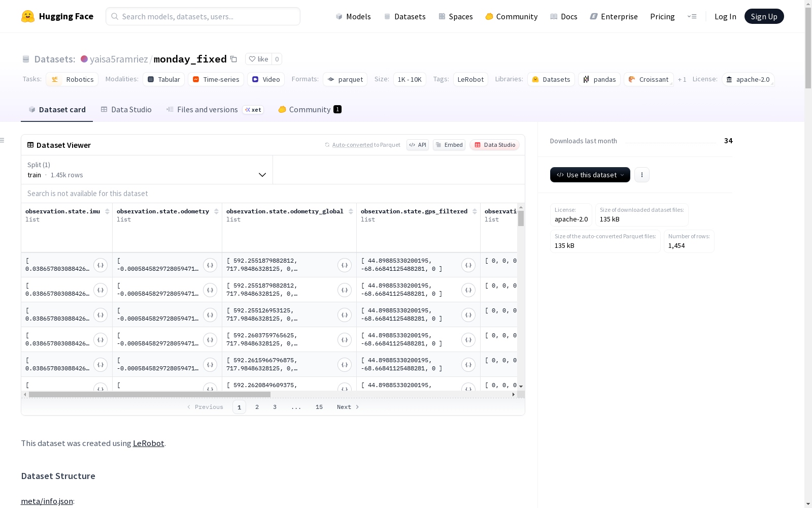Click the table horizontal scrollbar
The width and height of the screenshot is (812, 508).
150,394
